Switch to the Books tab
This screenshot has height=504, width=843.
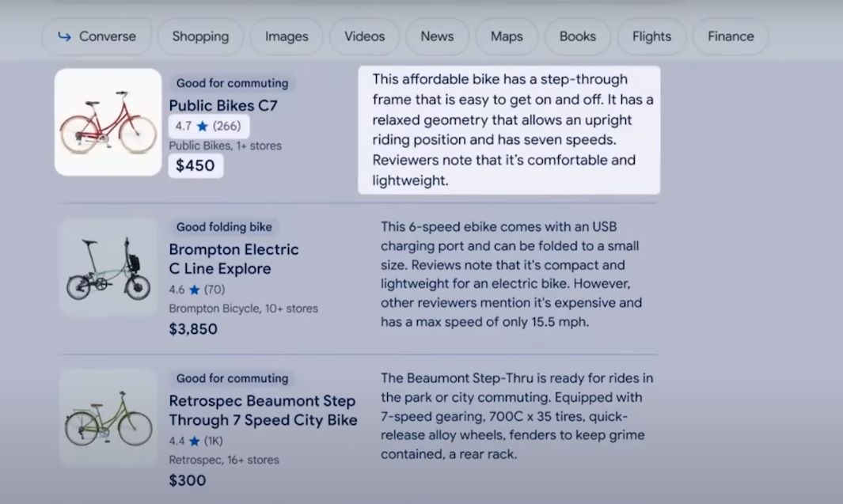pyautogui.click(x=578, y=36)
